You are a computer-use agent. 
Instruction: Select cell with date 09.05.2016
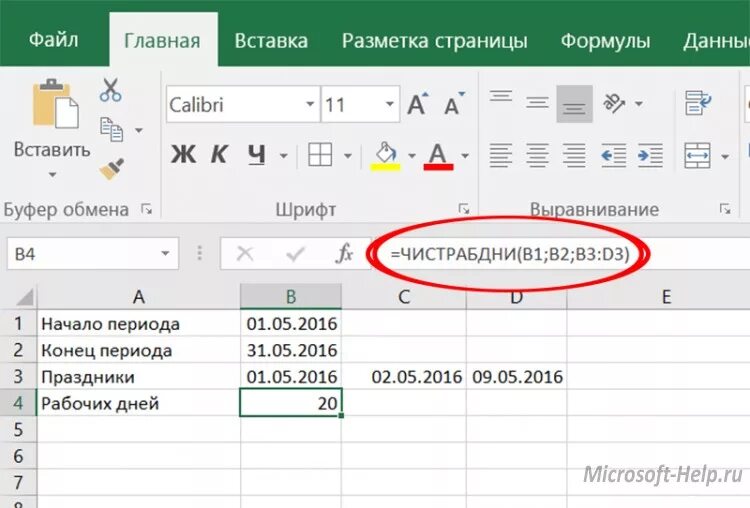coord(517,377)
